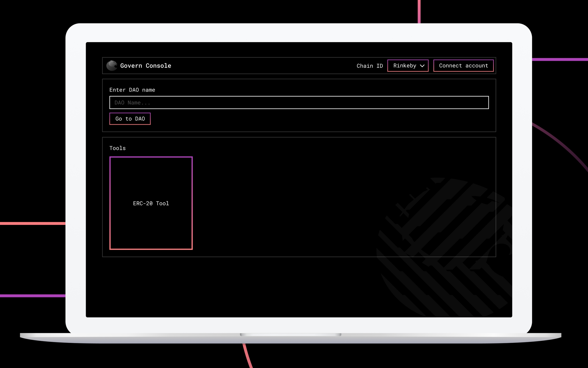This screenshot has height=368, width=588.
Task: Click the Govern Console eagle logo
Action: coord(112,66)
